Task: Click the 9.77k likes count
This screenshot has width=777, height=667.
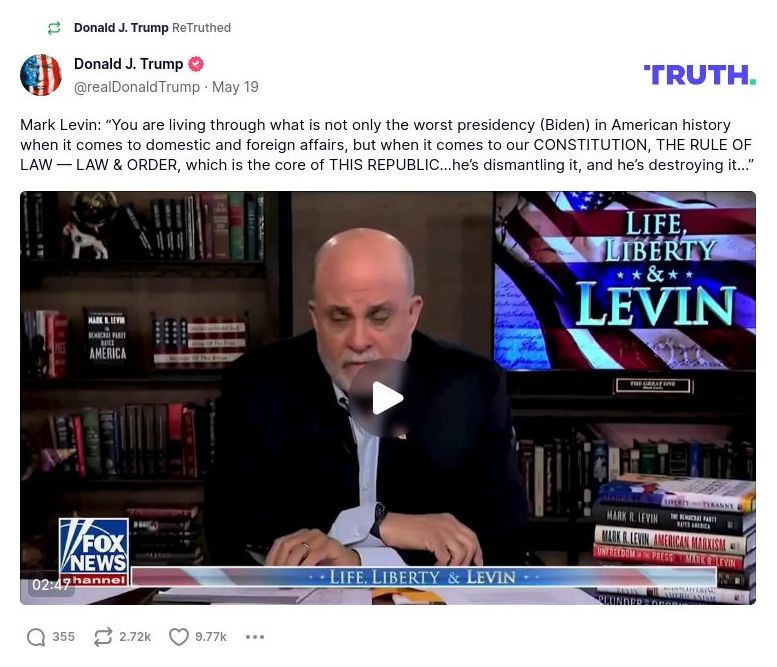Action: pos(211,637)
